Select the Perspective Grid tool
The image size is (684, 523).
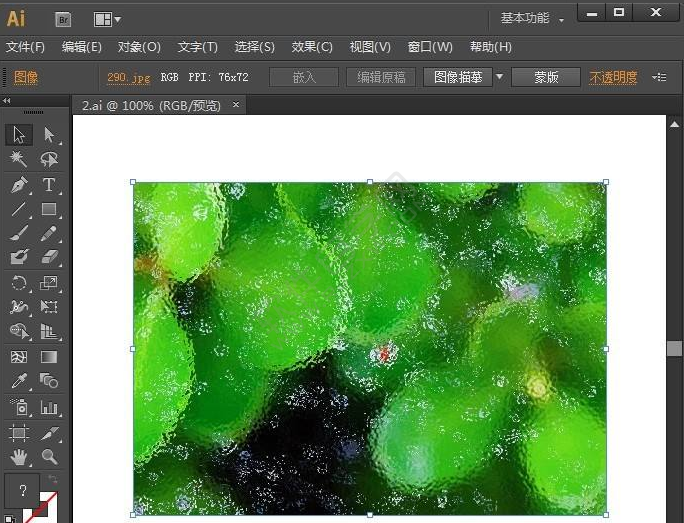pyautogui.click(x=49, y=332)
